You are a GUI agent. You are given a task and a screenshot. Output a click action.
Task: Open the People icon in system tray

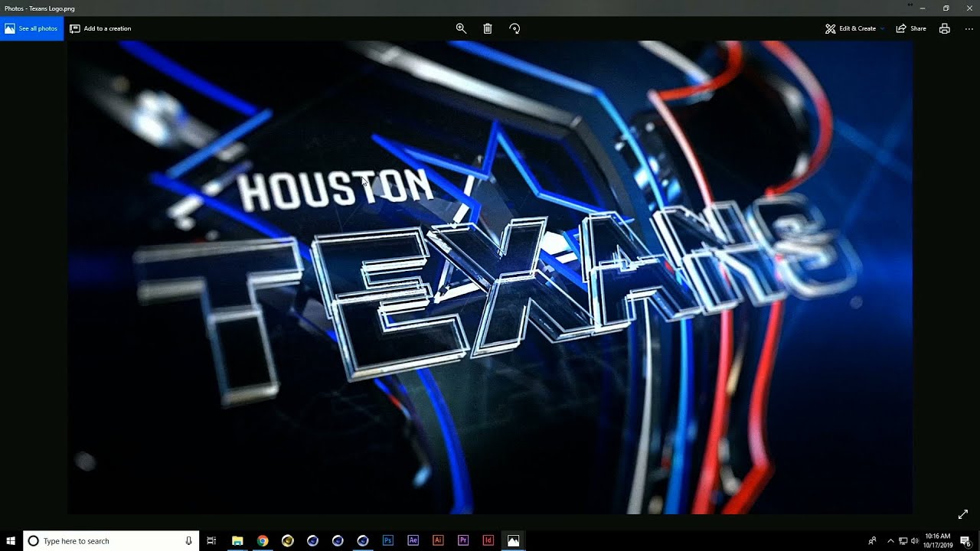click(x=872, y=540)
